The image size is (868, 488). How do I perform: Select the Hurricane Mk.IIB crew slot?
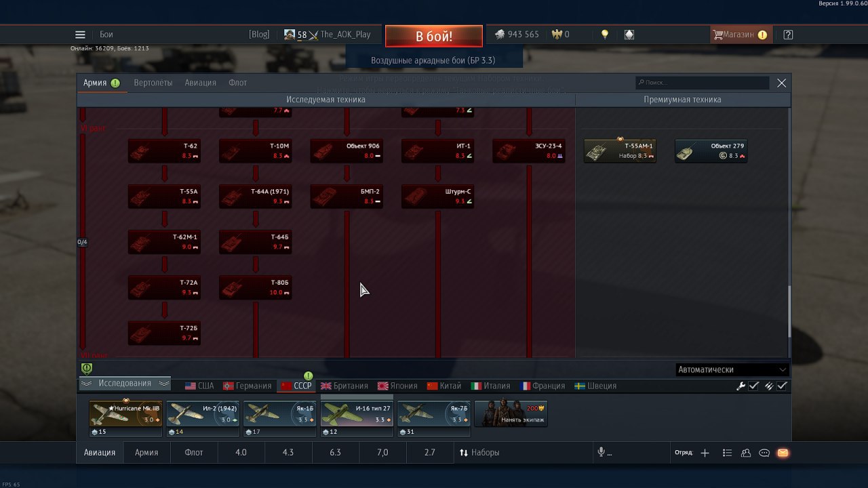125,418
